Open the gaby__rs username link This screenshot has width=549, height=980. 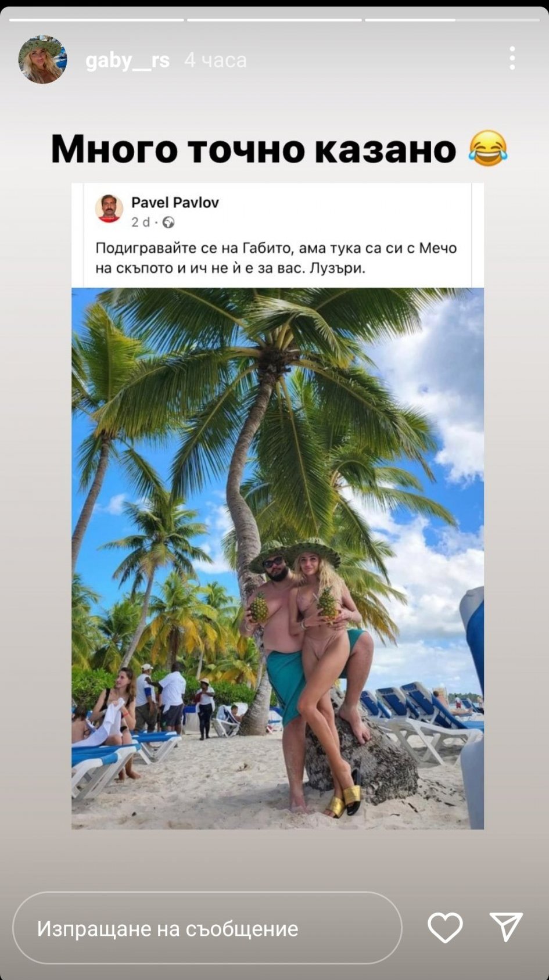coord(128,60)
